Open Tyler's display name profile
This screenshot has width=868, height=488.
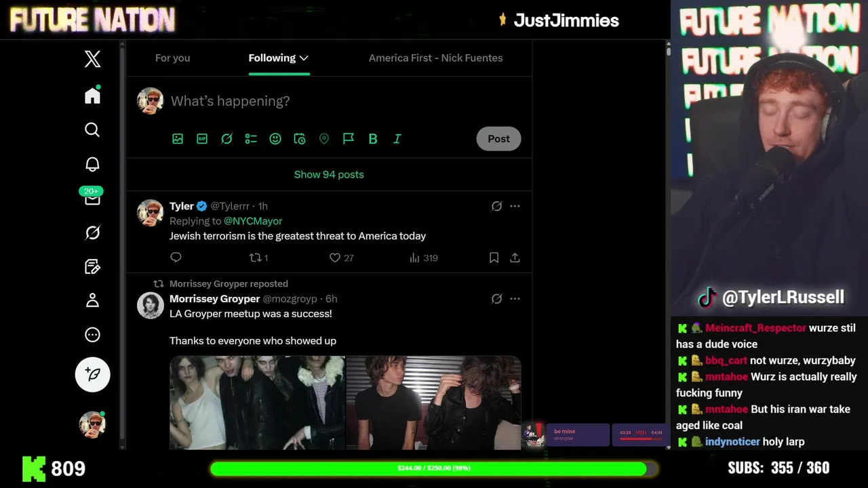[x=182, y=206]
